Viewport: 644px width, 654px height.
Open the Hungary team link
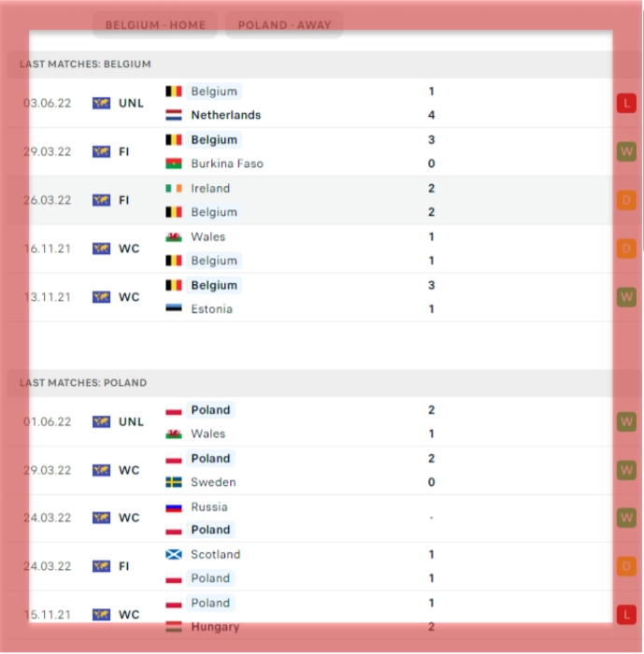pyautogui.click(x=215, y=627)
